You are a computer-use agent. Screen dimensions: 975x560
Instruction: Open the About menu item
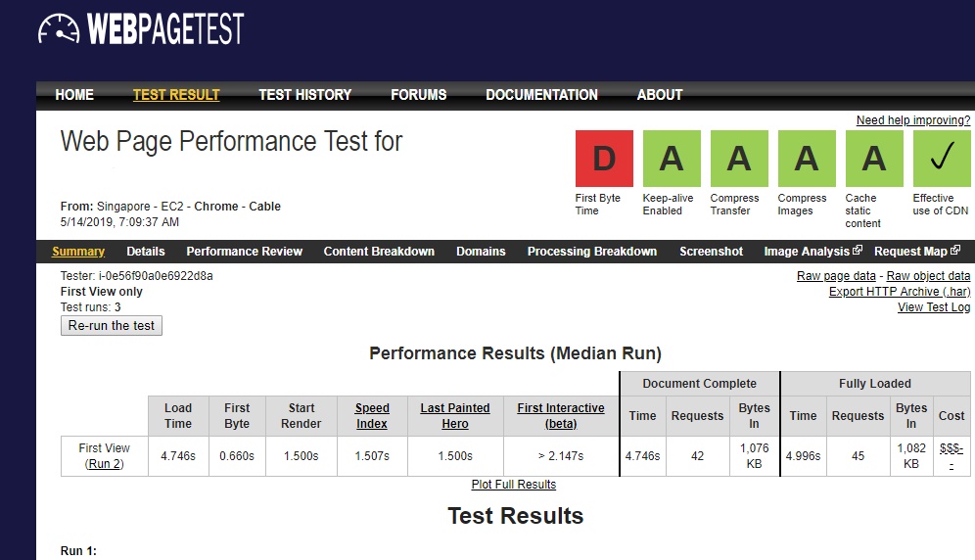[660, 95]
